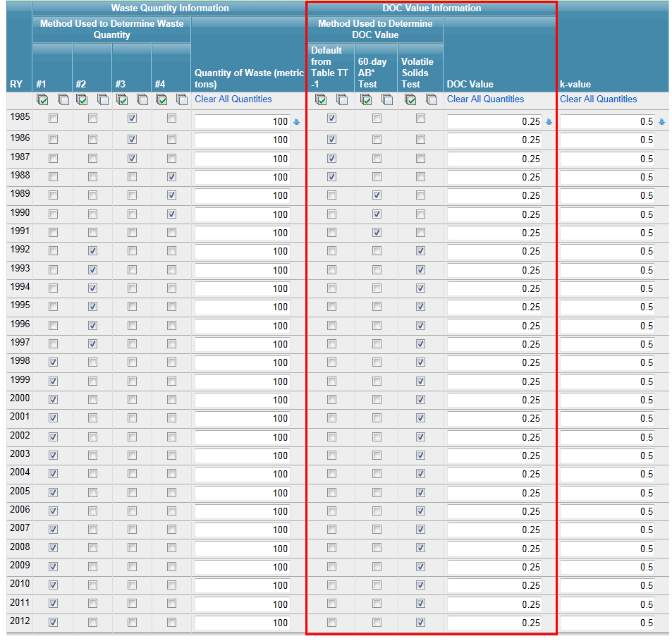Deselect all checkboxes in column #4

(x=182, y=100)
